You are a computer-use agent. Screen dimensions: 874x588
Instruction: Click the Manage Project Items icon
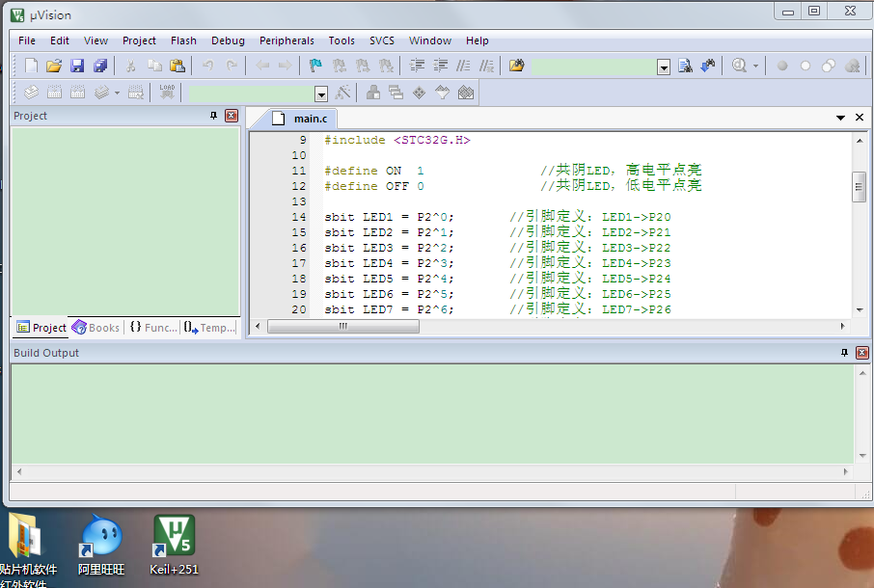pyautogui.click(x=373, y=93)
